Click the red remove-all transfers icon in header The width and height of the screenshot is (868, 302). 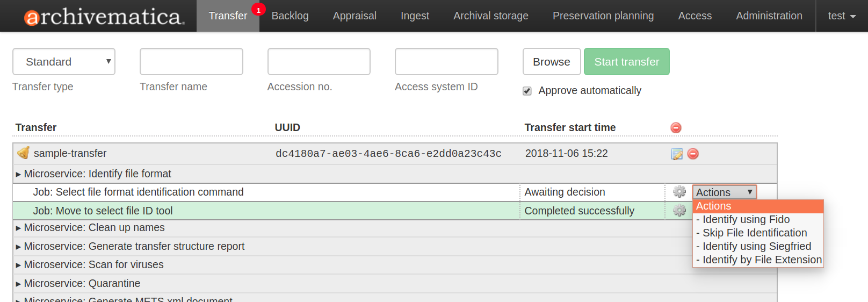676,128
